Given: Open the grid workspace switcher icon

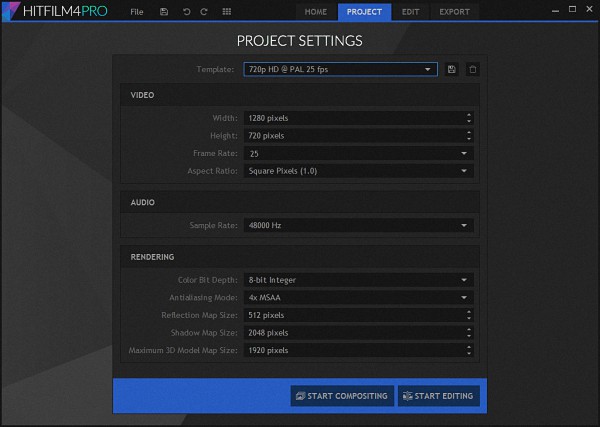Looking at the screenshot, I should (227, 11).
